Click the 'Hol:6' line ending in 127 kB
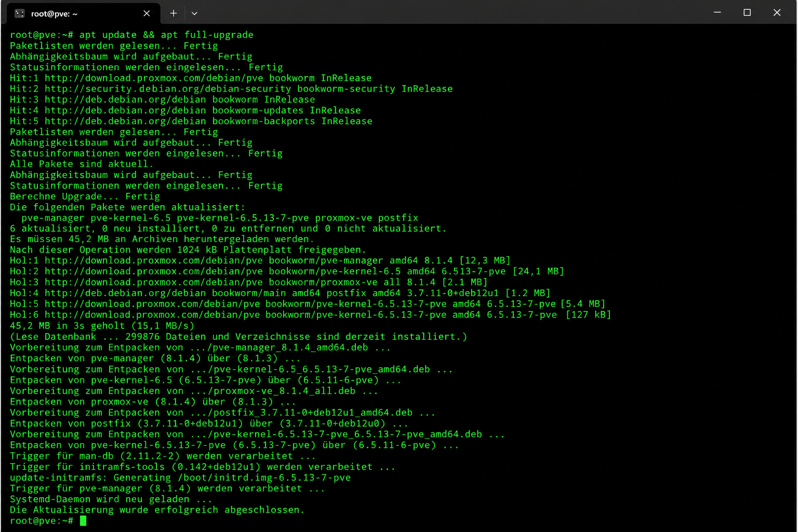 (x=311, y=315)
